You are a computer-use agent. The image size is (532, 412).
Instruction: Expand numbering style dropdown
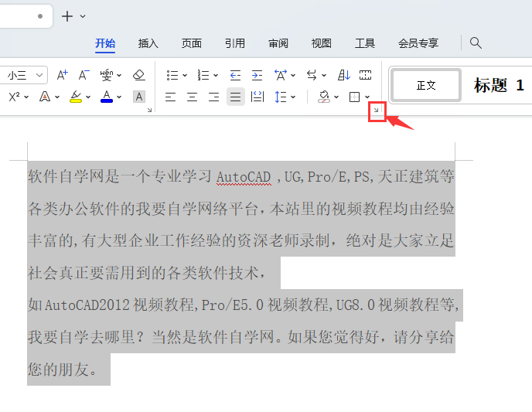216,75
